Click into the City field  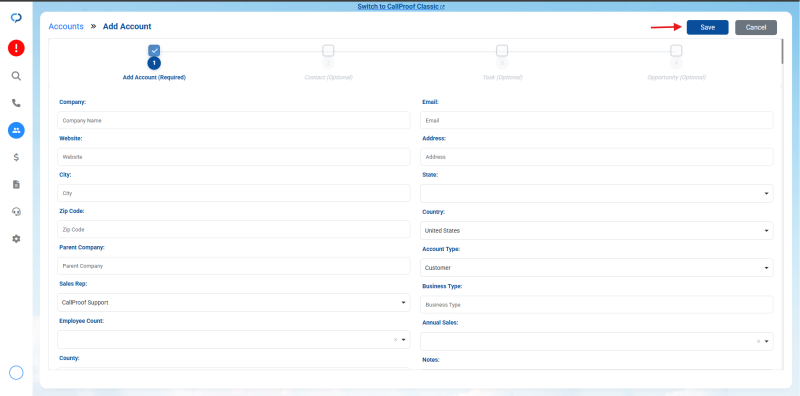tap(234, 193)
